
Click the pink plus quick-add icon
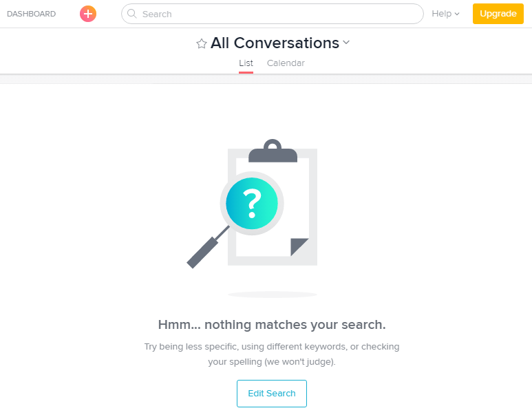pyautogui.click(x=88, y=14)
